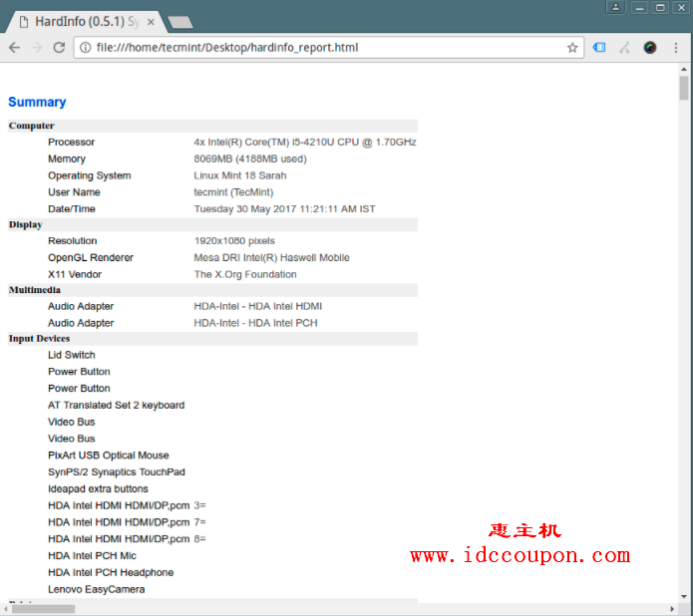Open a new tab
Image resolution: width=693 pixels, height=616 pixels.
pyautogui.click(x=179, y=22)
